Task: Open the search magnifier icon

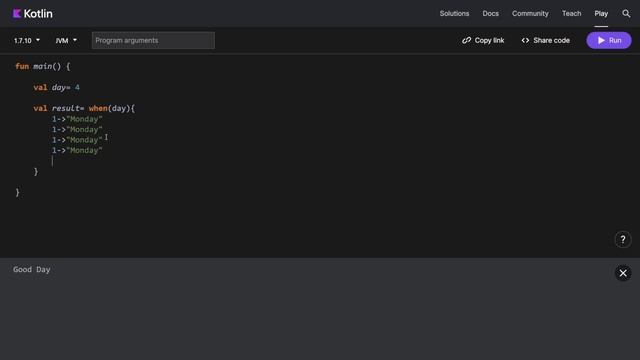Action: coord(626,14)
